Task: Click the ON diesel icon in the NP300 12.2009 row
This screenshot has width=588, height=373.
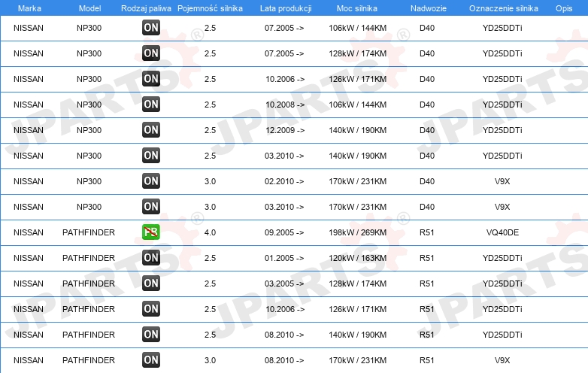Action: 151,130
